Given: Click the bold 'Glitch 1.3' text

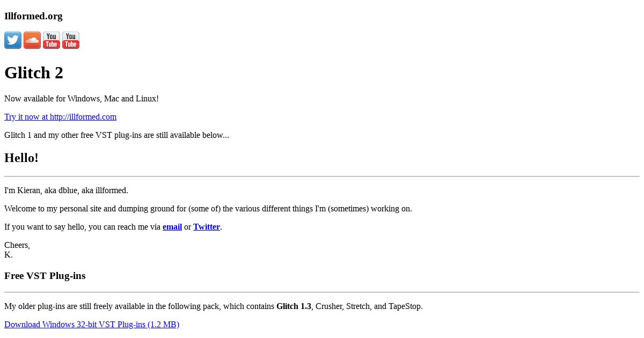Looking at the screenshot, I should [294, 306].
